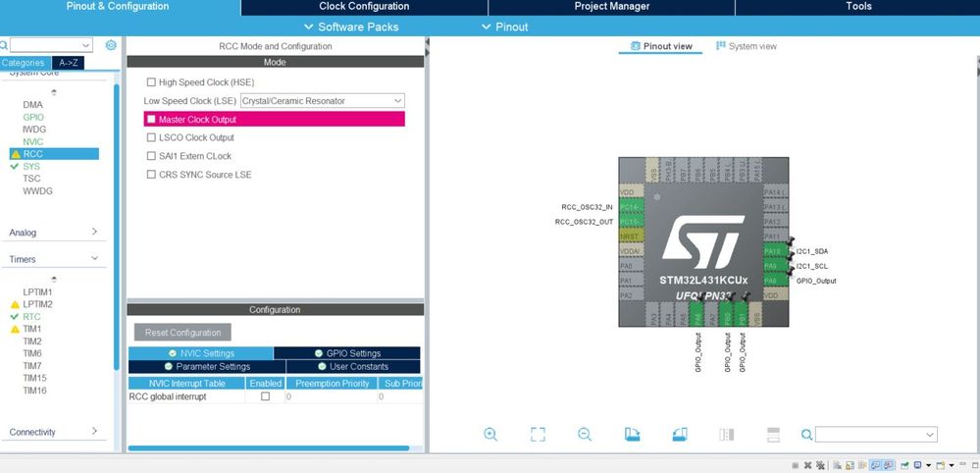Click the green check beside SYS
The width and height of the screenshot is (980, 473).
click(15, 166)
